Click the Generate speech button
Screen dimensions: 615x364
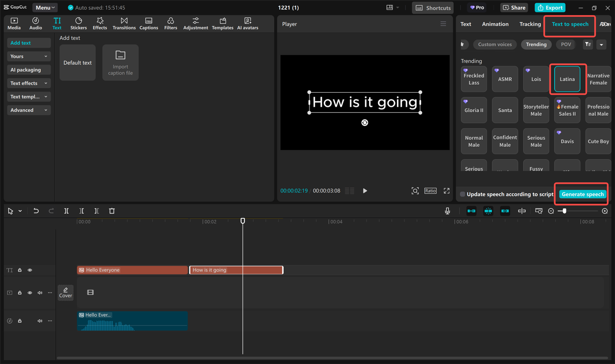[x=582, y=194]
